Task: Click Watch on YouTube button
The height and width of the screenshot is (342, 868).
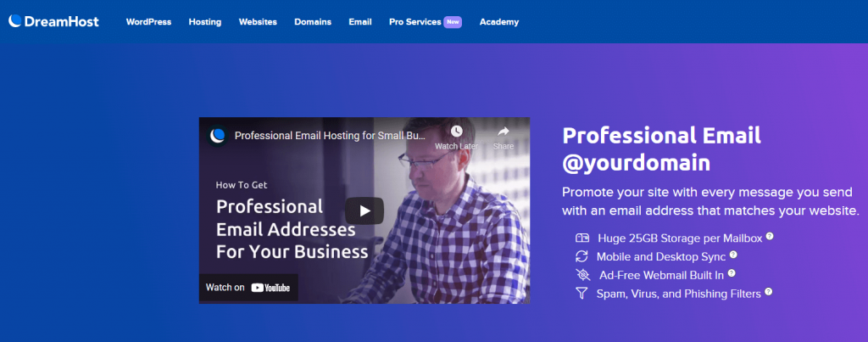Action: (248, 288)
